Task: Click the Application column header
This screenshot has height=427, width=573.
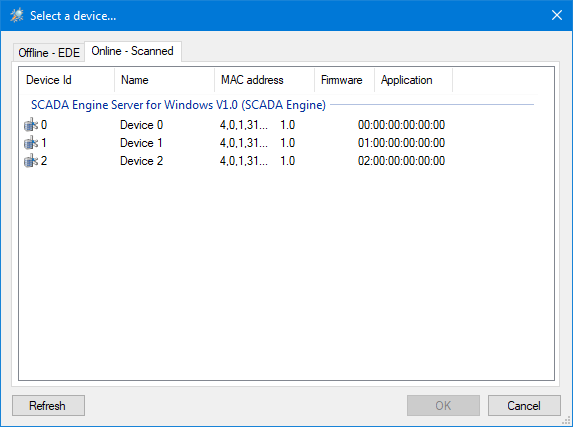Action: tap(413, 80)
